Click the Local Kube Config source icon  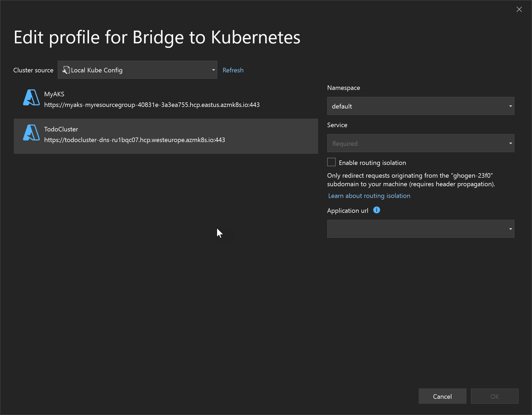(66, 70)
